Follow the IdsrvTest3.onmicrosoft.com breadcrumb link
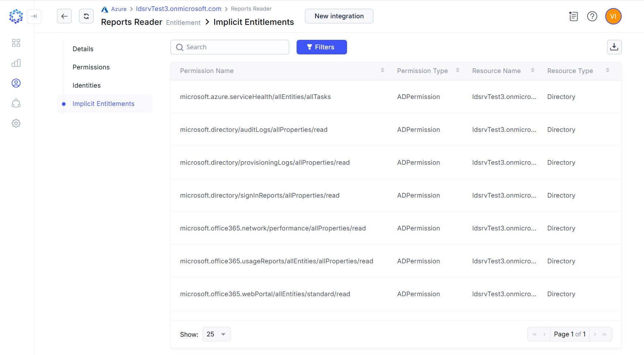This screenshot has height=355, width=644. (178, 9)
